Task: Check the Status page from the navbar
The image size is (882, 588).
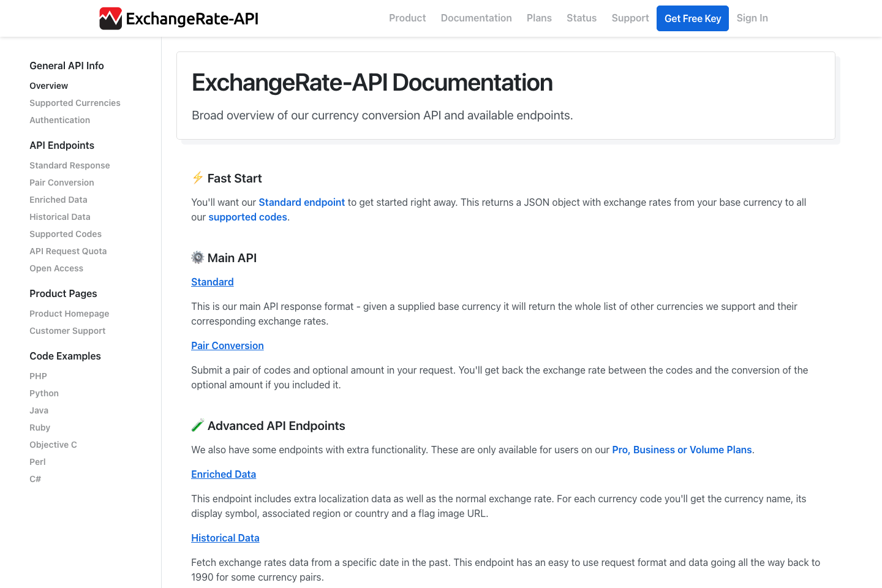Action: pos(581,18)
